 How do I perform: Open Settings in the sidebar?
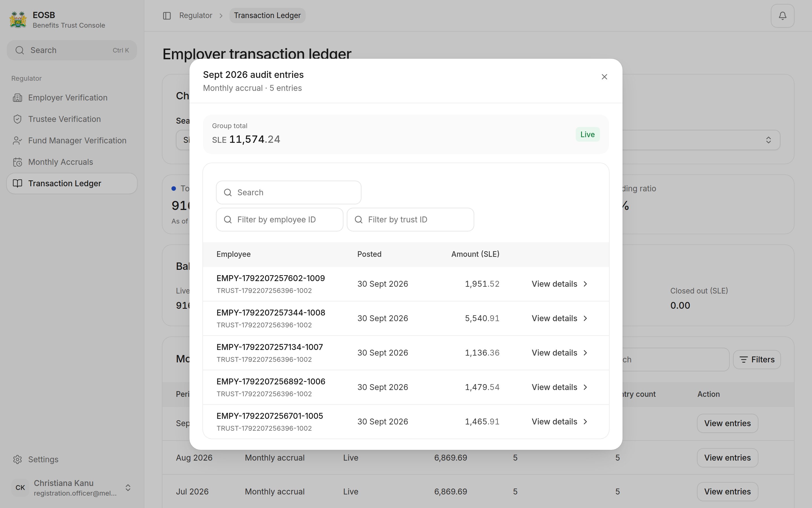tap(72, 459)
